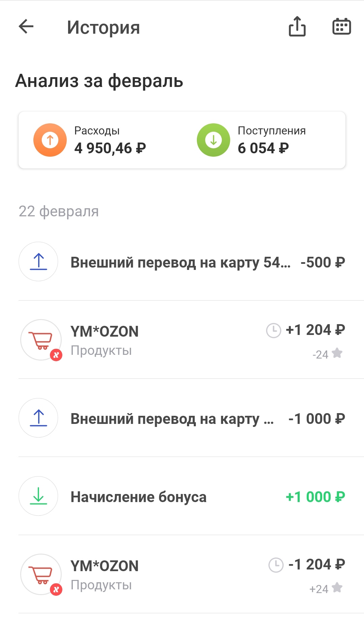Tap clock icon next to +1 204 ₽
364x619 pixels.
(x=273, y=330)
